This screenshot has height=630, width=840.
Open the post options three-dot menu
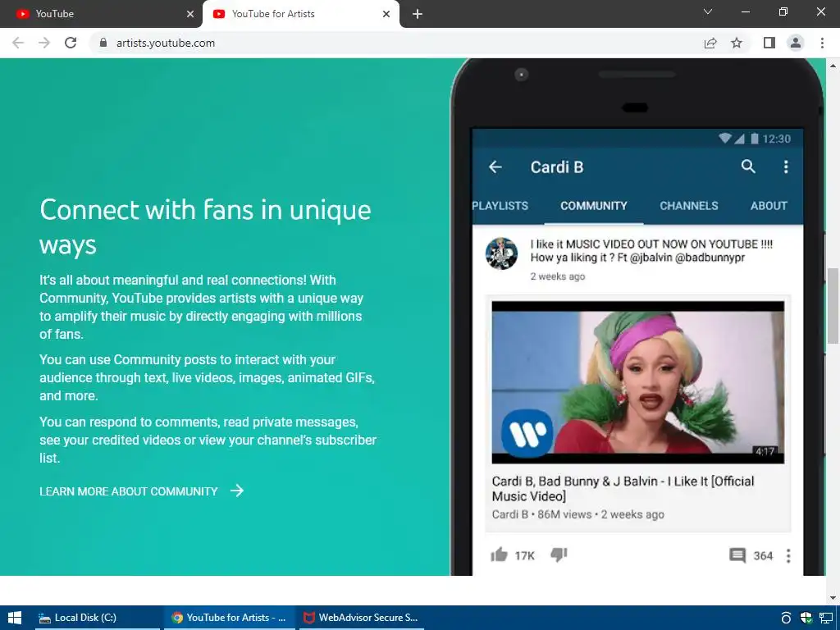pos(788,555)
